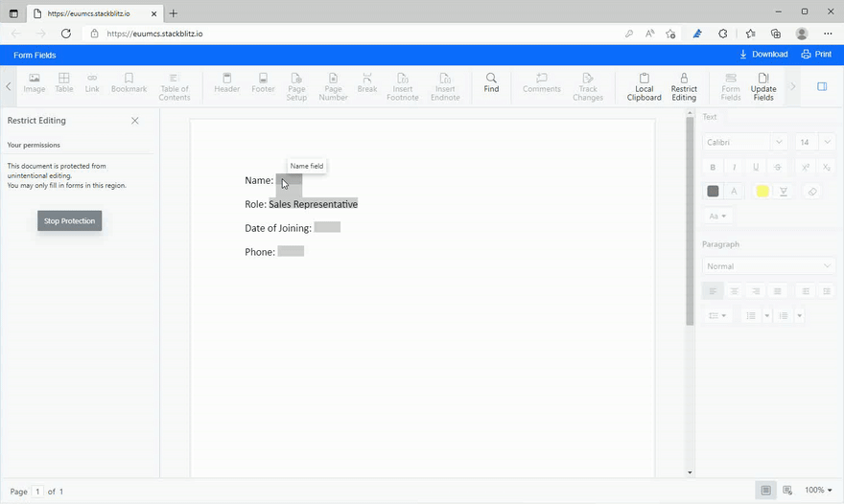The image size is (844, 504).
Task: Click the Date of Joining field
Action: 327,227
